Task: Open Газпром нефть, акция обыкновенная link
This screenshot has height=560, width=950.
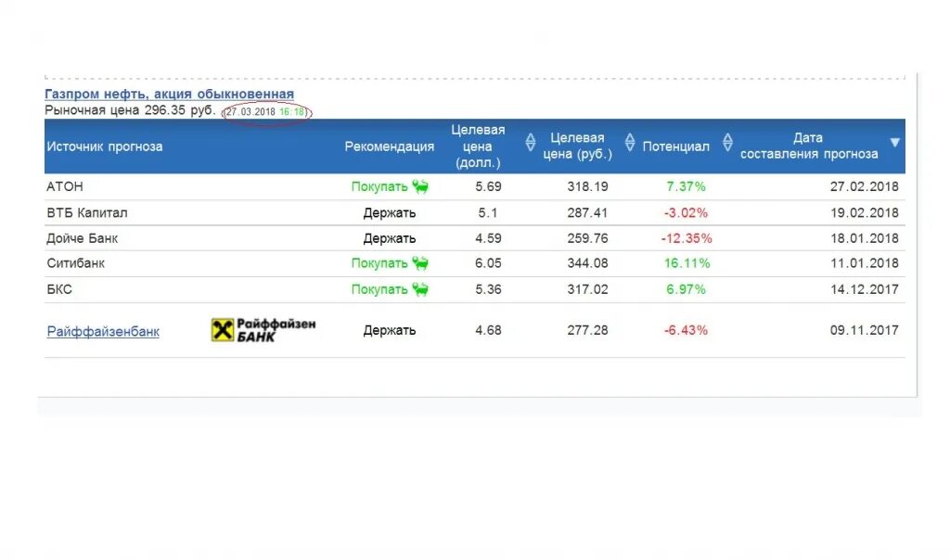Action: (x=169, y=94)
